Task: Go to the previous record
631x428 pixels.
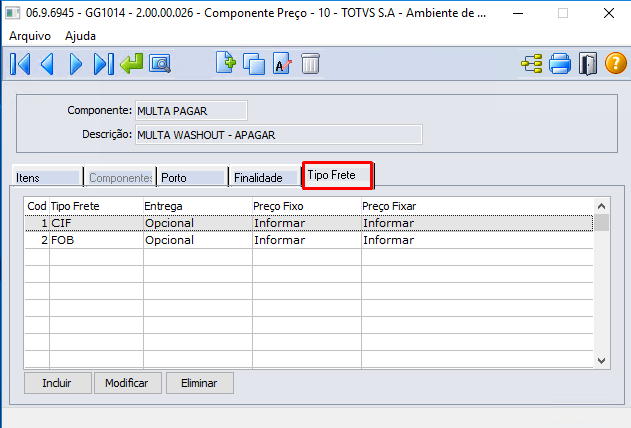Action: pyautogui.click(x=47, y=64)
